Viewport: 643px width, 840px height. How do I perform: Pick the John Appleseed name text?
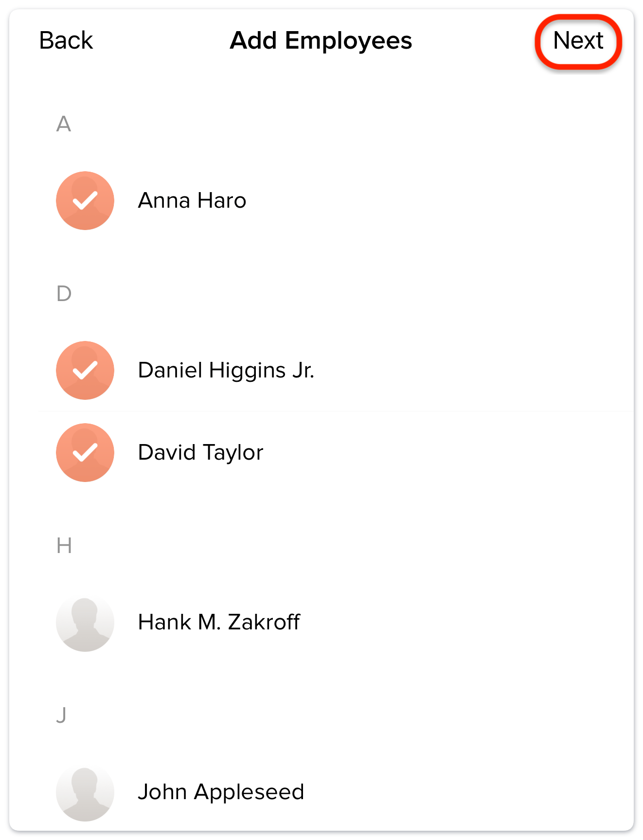(221, 792)
